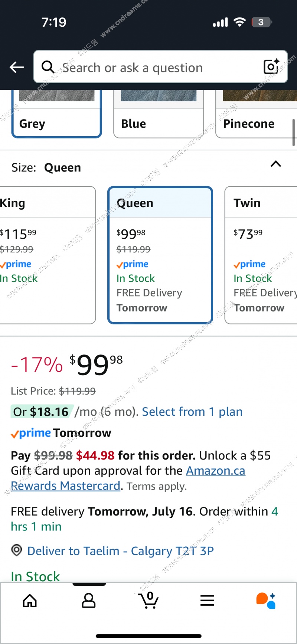The height and width of the screenshot is (644, 297).
Task: Open Select from 1 plan link
Action: point(192,412)
